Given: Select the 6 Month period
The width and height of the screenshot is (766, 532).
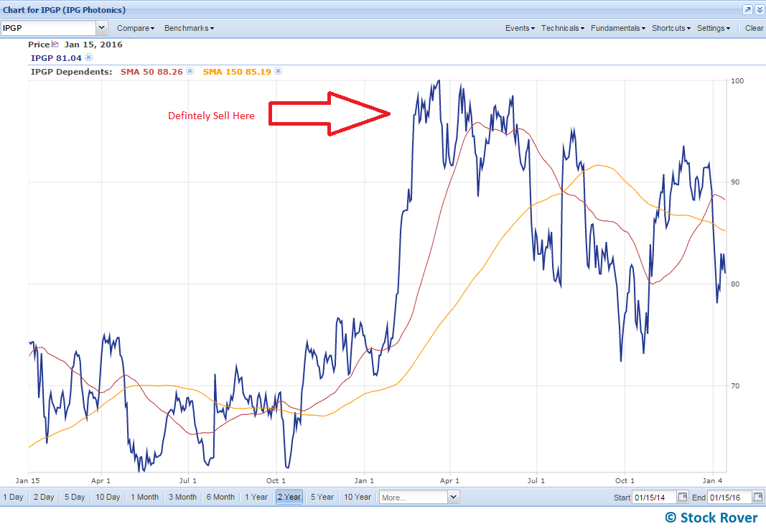Looking at the screenshot, I should [x=220, y=497].
